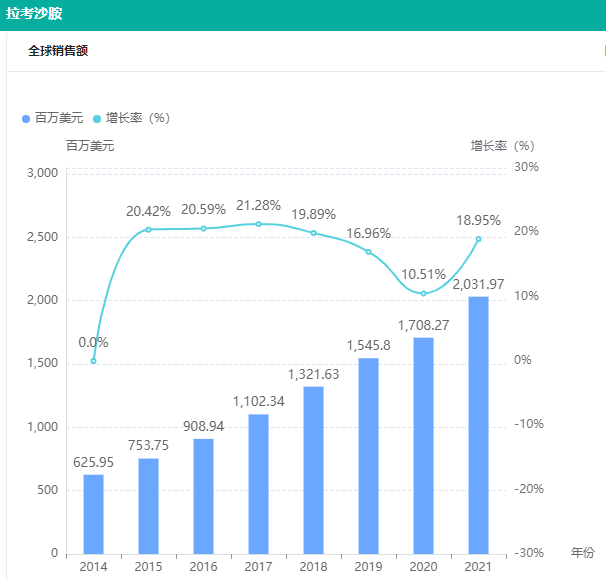Click the 753.75 bar value label

point(148,446)
